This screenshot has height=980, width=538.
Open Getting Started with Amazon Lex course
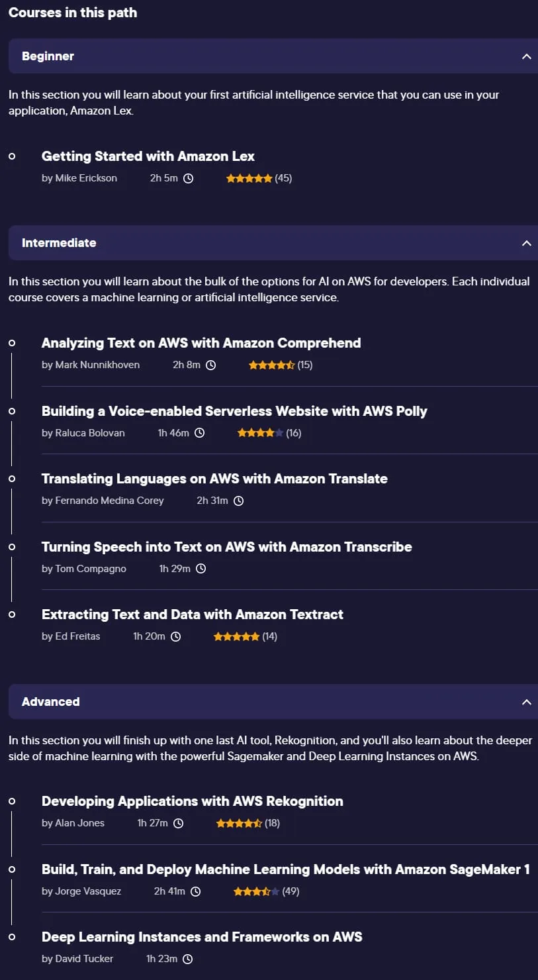click(x=148, y=156)
